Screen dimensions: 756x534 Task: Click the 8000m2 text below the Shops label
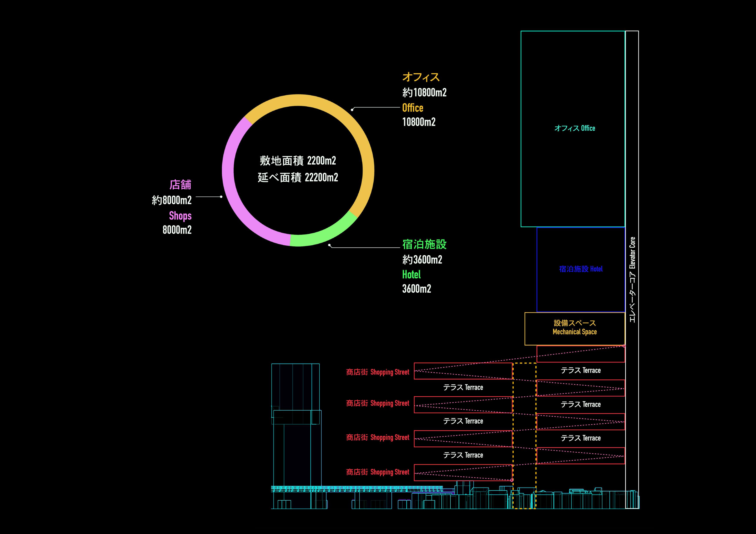coord(177,230)
